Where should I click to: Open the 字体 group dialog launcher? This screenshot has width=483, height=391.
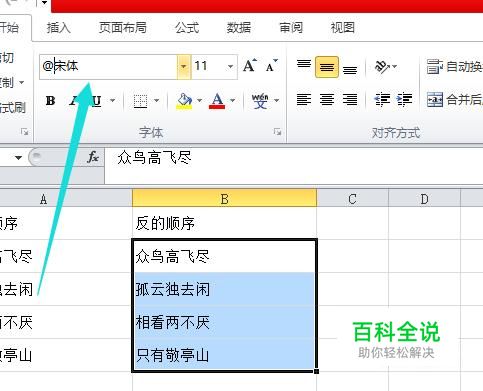[277, 132]
